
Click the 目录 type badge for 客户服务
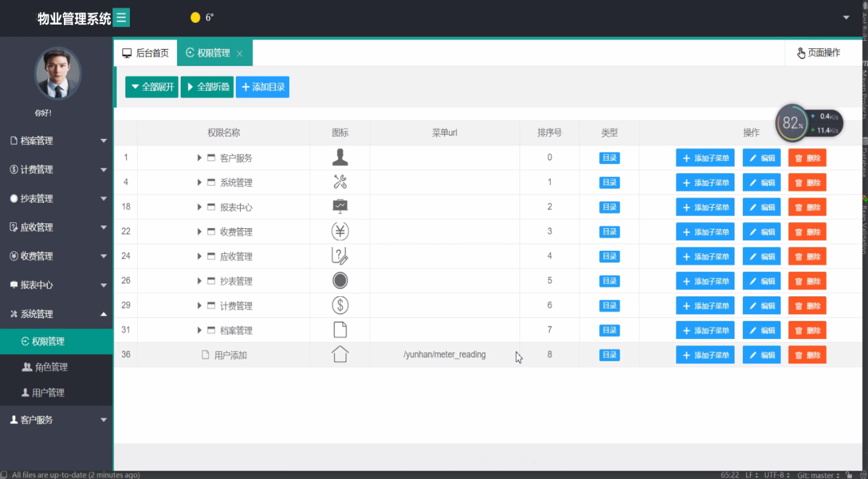pyautogui.click(x=609, y=158)
